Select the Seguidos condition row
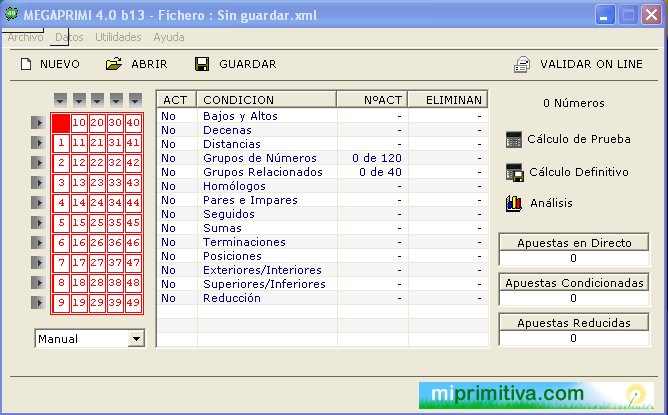Screen dimensions: 668x415 (x=322, y=214)
